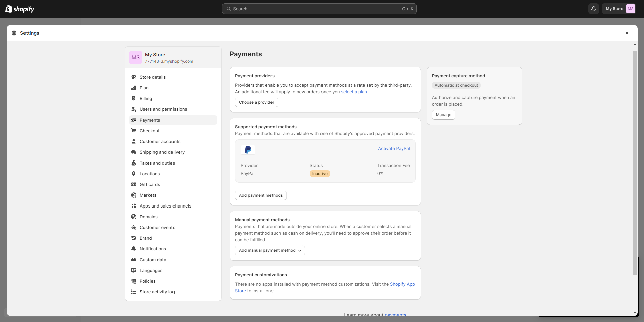Click the top bar Search field
Screen dimensions: 644x322
[319, 9]
